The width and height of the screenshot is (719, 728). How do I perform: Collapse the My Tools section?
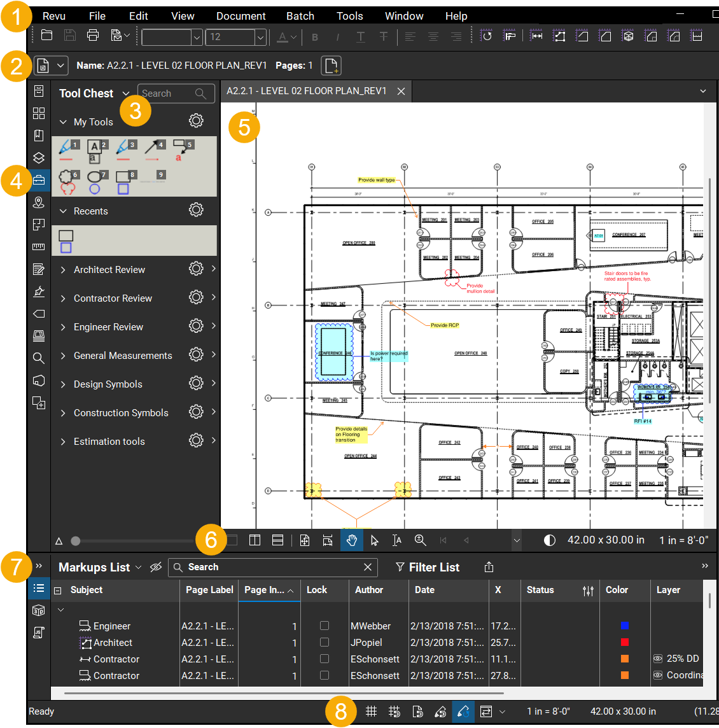tap(63, 122)
